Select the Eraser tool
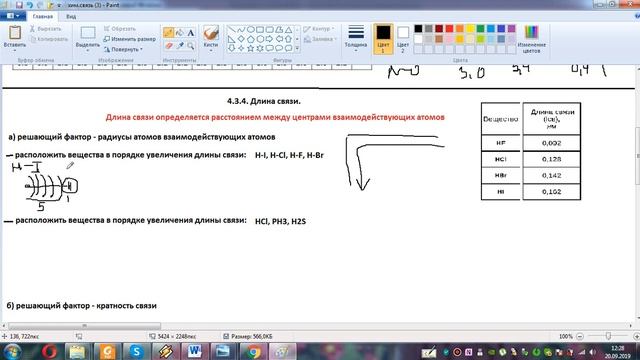The width and height of the screenshot is (640, 360). (x=168, y=46)
